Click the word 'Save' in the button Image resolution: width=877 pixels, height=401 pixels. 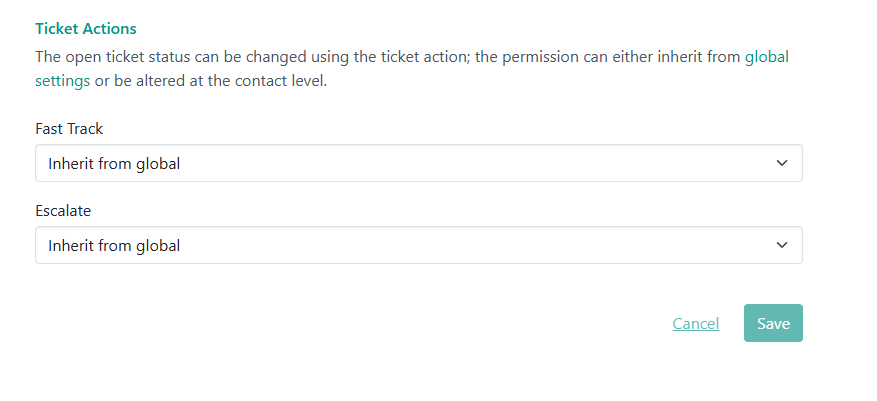tap(773, 323)
